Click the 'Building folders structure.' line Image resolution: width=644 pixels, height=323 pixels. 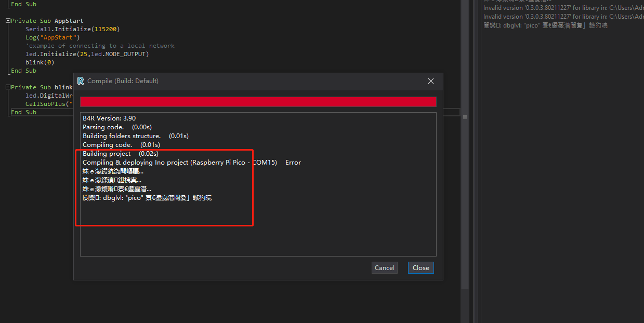click(x=136, y=136)
